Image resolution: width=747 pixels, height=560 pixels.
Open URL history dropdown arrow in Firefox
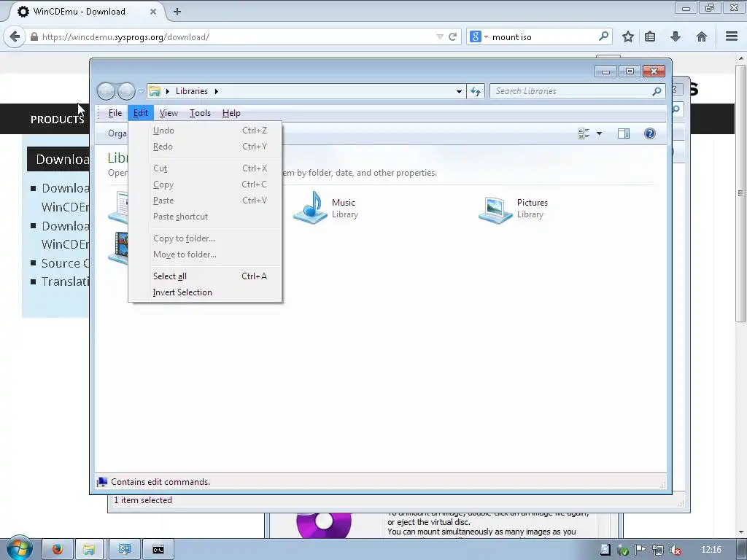tap(440, 36)
